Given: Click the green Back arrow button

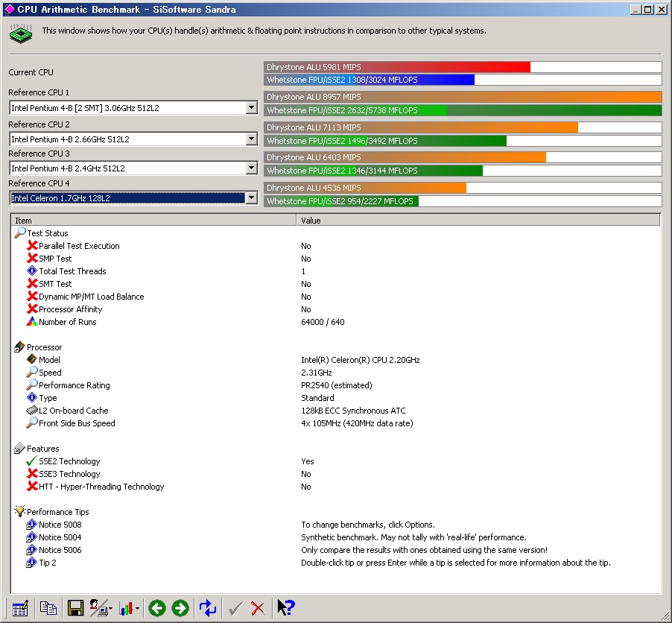Looking at the screenshot, I should [x=157, y=608].
